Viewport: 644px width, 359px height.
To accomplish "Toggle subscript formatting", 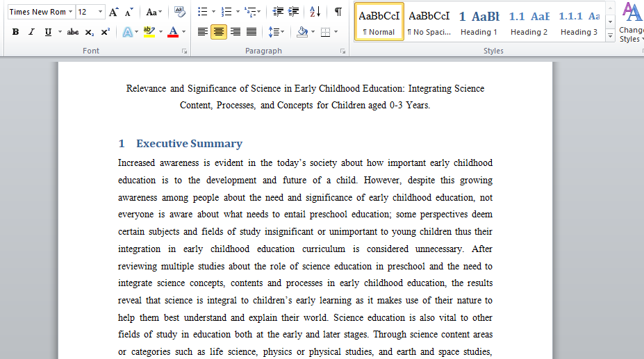I will click(89, 32).
